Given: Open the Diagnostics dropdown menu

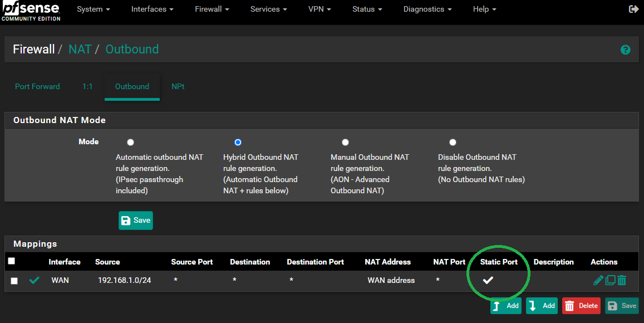Looking at the screenshot, I should (427, 9).
